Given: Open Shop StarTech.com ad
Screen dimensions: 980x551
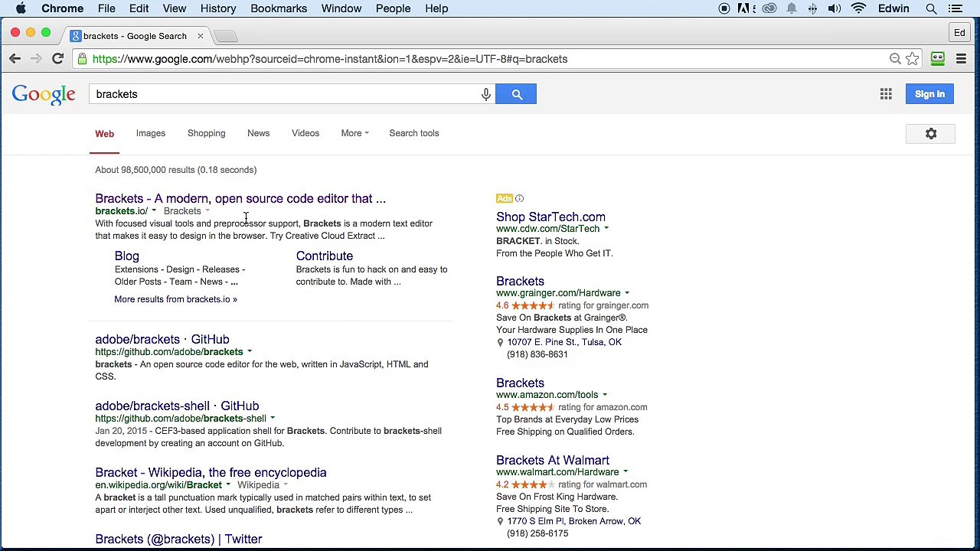Looking at the screenshot, I should click(x=550, y=217).
